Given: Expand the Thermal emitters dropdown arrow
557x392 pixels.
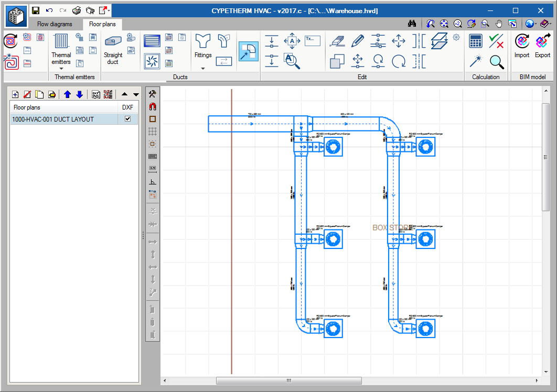Looking at the screenshot, I should click(61, 69).
